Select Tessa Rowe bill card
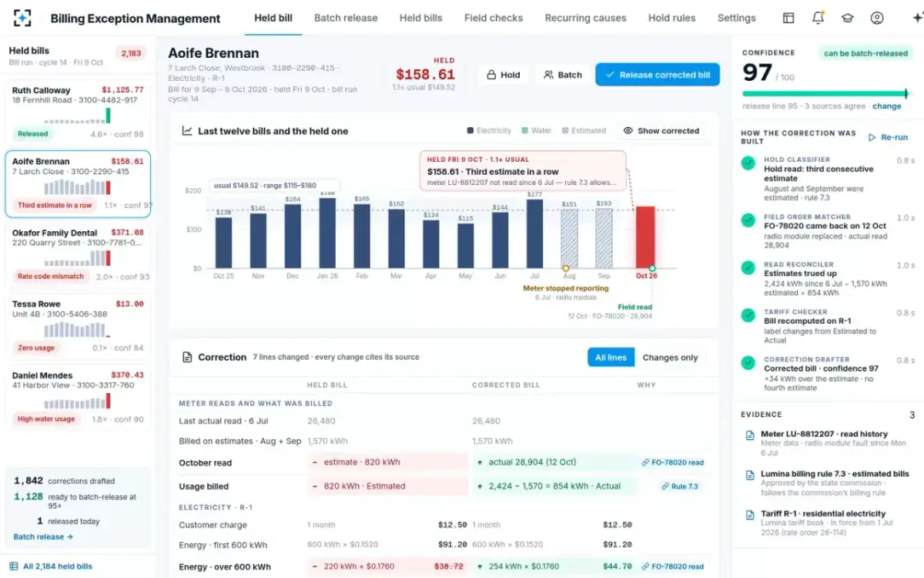 pyautogui.click(x=77, y=326)
